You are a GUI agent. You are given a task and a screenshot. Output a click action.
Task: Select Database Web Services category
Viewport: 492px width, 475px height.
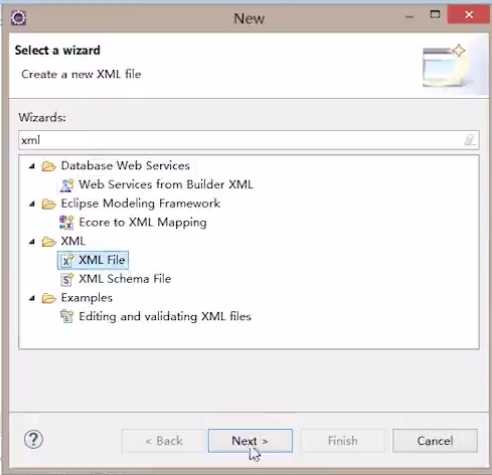(x=125, y=166)
